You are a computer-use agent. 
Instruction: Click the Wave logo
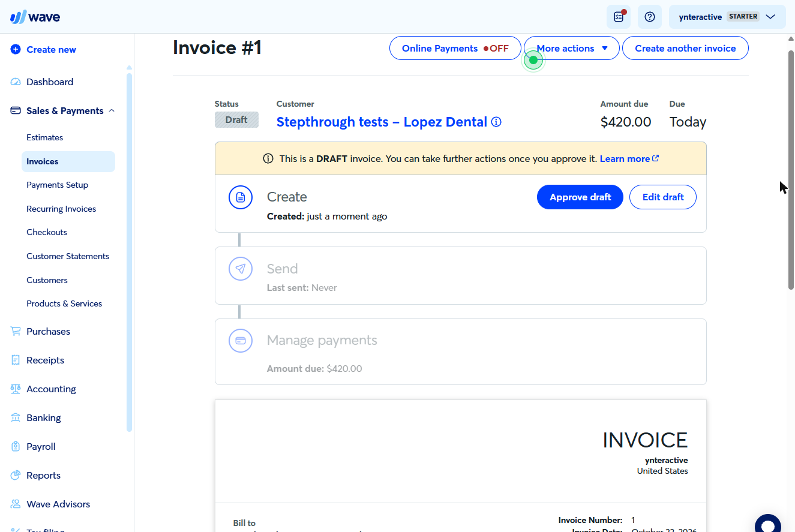[x=35, y=17]
